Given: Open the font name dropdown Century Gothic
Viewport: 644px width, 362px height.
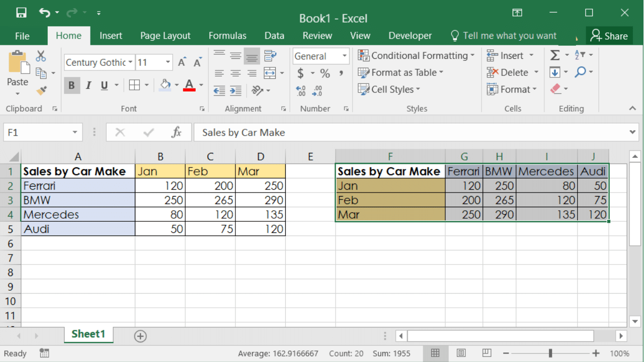Looking at the screenshot, I should coord(130,62).
